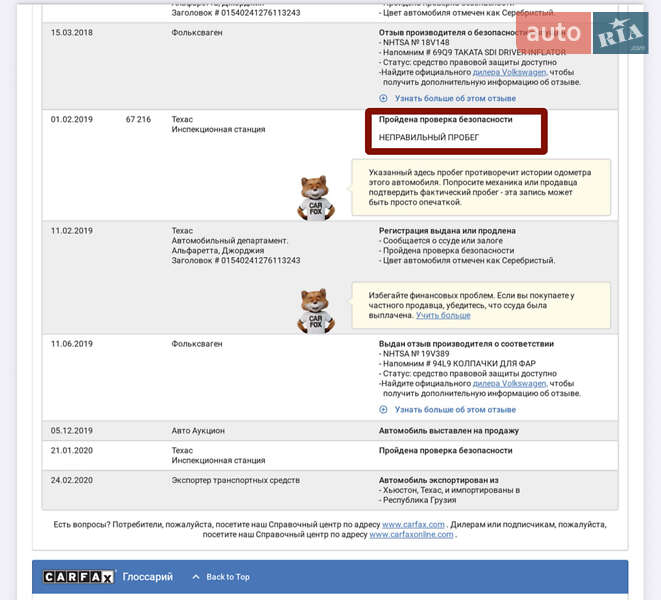Click Car Fox mascot beside loan warning
The image size is (661, 600).
[x=316, y=311]
